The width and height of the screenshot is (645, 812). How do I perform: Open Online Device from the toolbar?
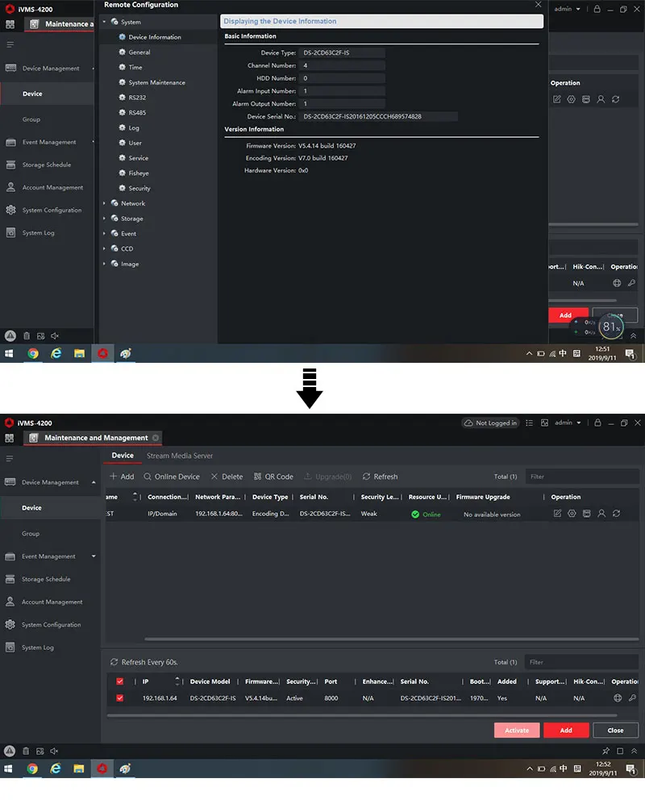tap(172, 477)
